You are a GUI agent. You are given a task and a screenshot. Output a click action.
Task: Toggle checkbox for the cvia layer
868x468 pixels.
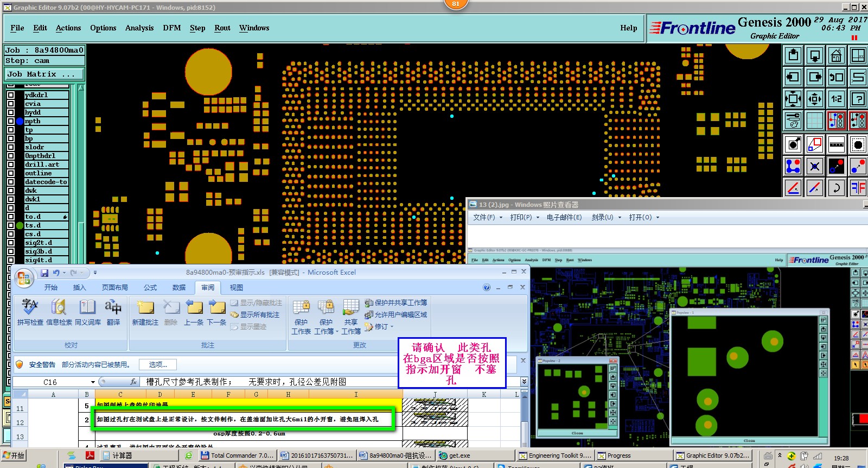click(x=11, y=104)
